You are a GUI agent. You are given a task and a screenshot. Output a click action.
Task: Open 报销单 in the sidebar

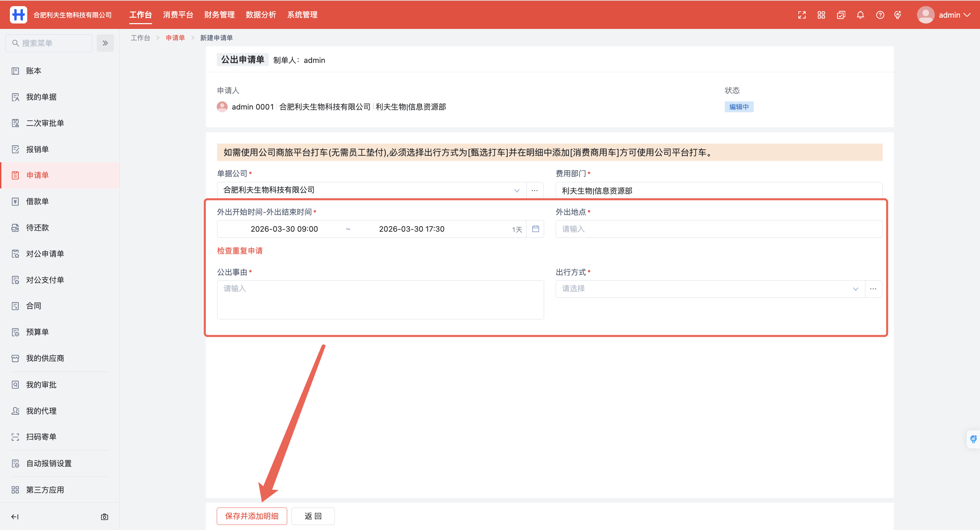[37, 149]
